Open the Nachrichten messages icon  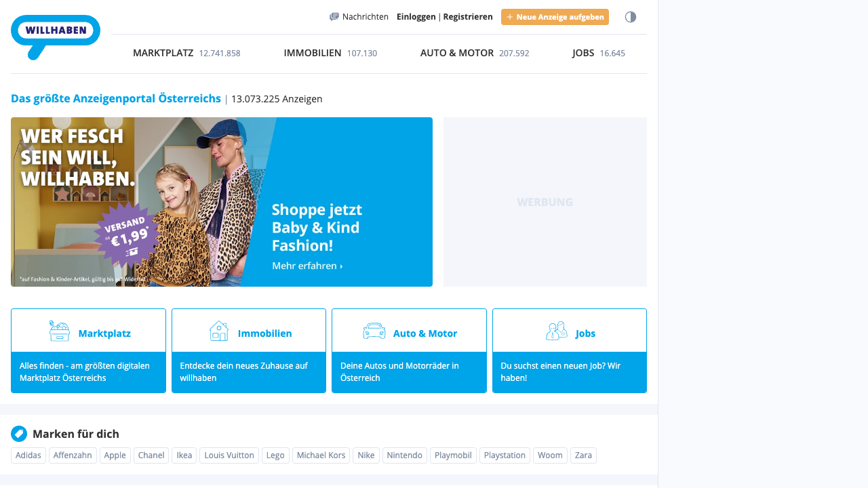click(x=334, y=17)
